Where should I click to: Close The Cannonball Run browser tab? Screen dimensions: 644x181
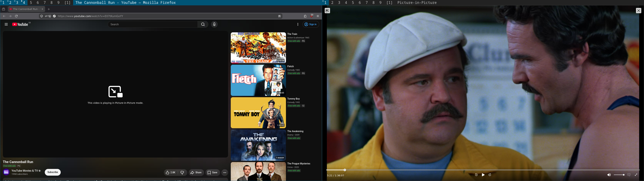tap(42, 9)
